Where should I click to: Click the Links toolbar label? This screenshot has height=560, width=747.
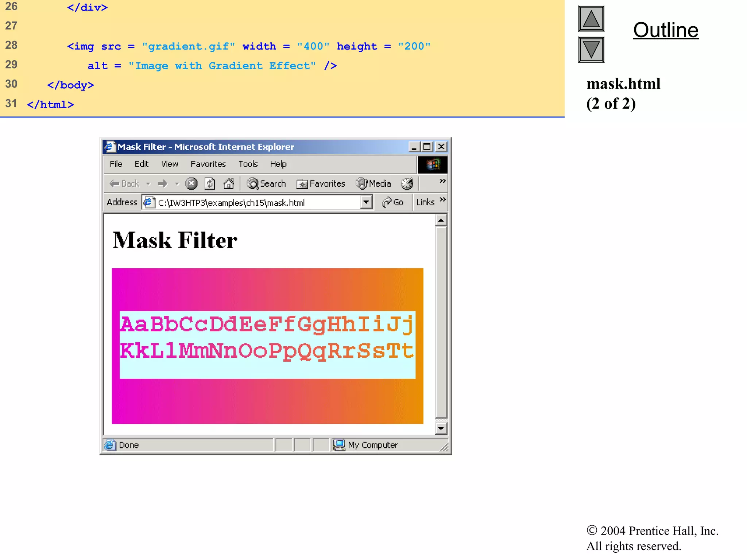pos(425,202)
